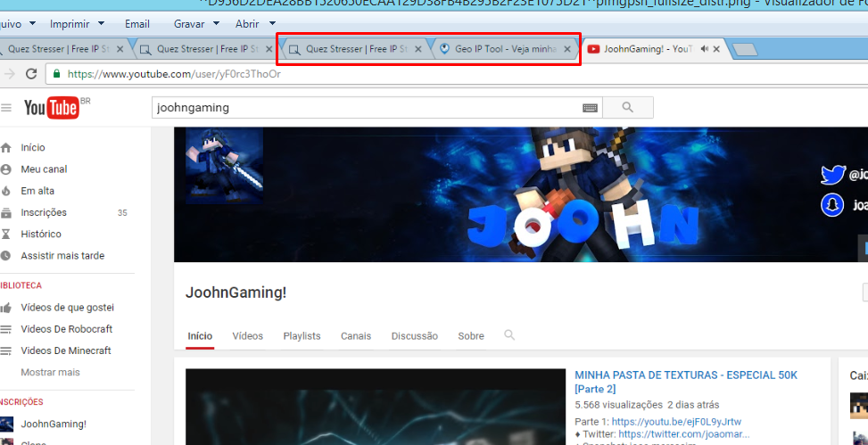
Task: Click the JoohnGaming! channel title text
Action: 236,293
